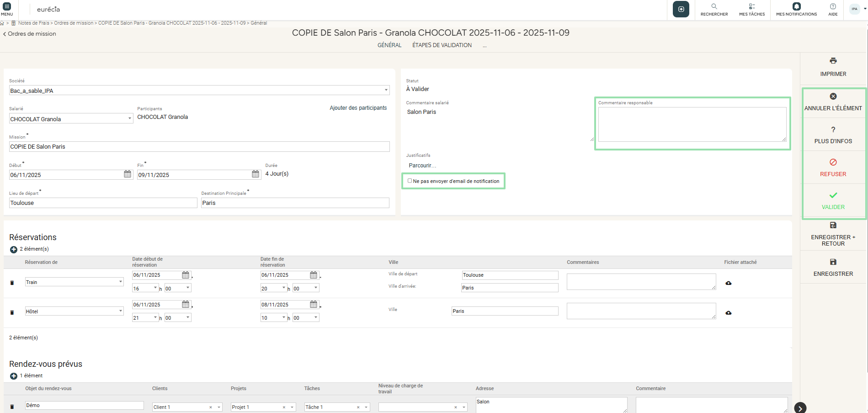
Task: Delete the Train reservation row
Action: click(12, 283)
